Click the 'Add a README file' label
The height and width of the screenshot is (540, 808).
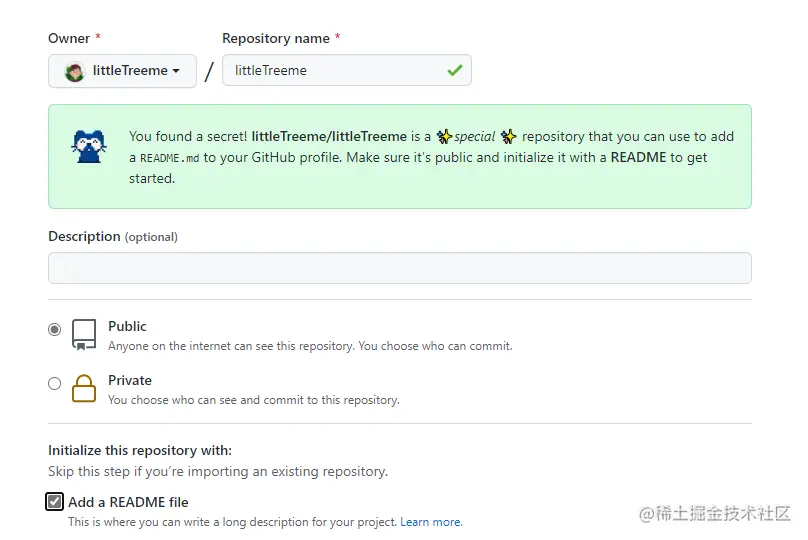click(x=128, y=502)
